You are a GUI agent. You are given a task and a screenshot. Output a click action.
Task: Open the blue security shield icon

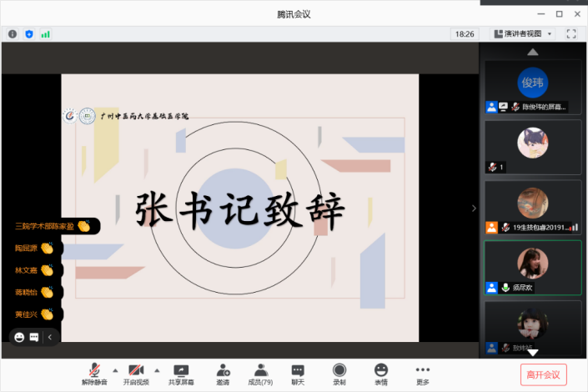point(29,34)
